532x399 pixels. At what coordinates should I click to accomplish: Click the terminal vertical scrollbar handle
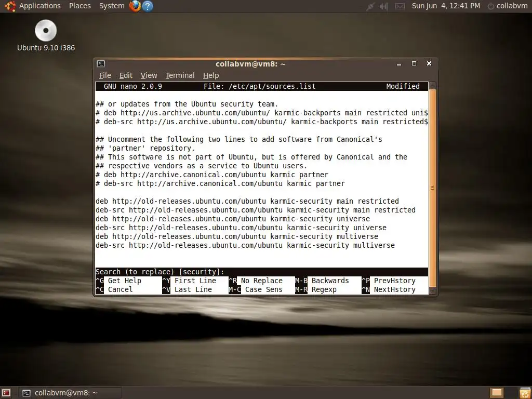point(432,188)
